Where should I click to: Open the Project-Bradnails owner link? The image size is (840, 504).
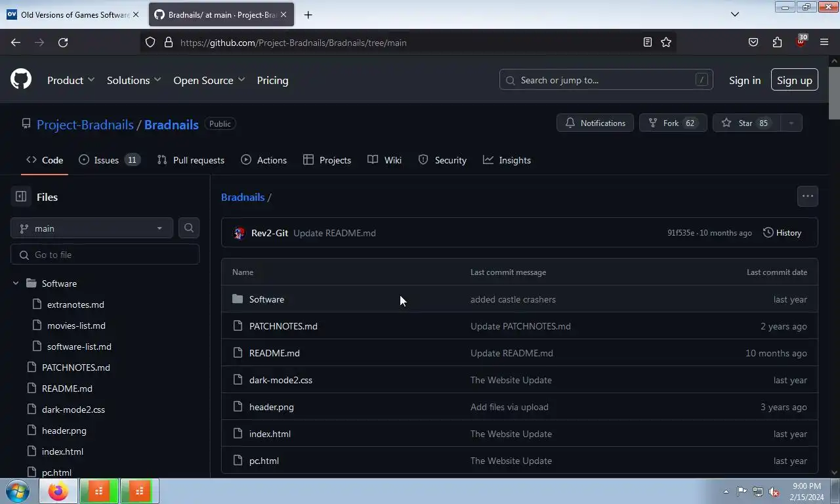(x=85, y=125)
